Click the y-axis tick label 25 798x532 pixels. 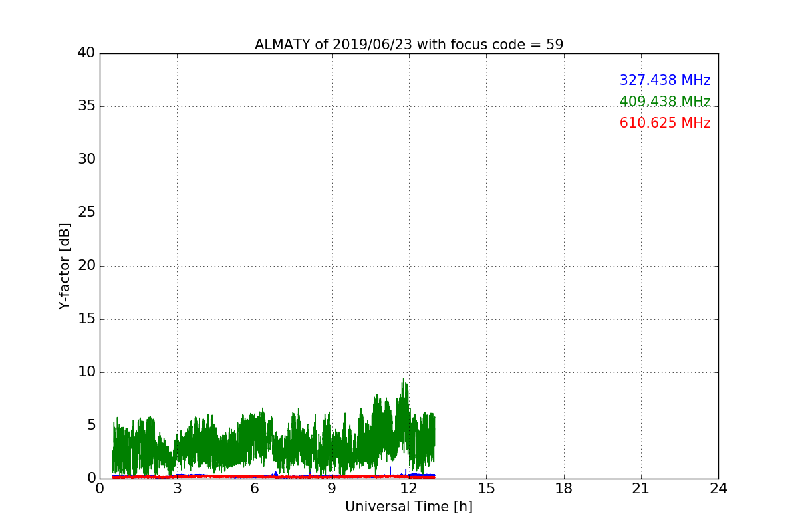pos(86,212)
